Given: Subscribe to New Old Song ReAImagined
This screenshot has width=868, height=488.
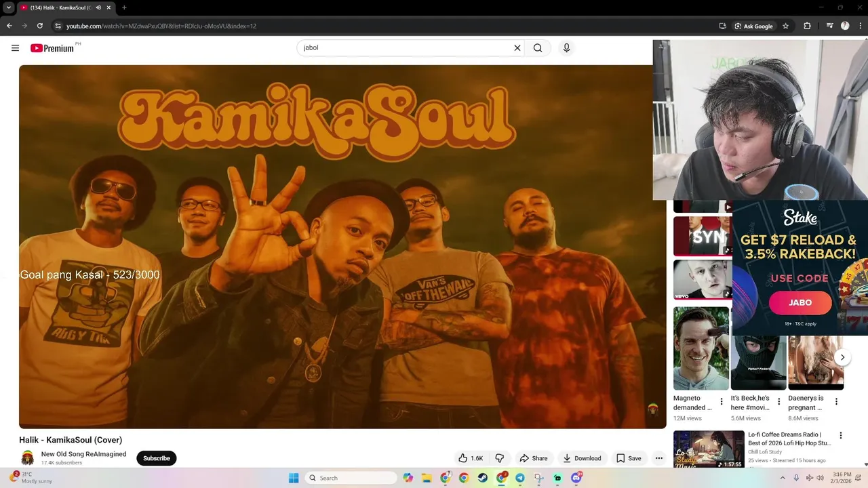Looking at the screenshot, I should (x=156, y=458).
